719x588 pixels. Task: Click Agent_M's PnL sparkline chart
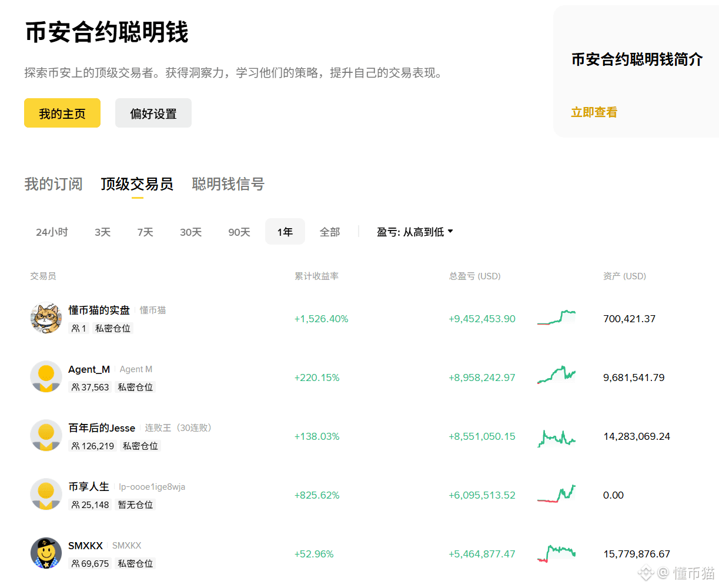556,375
